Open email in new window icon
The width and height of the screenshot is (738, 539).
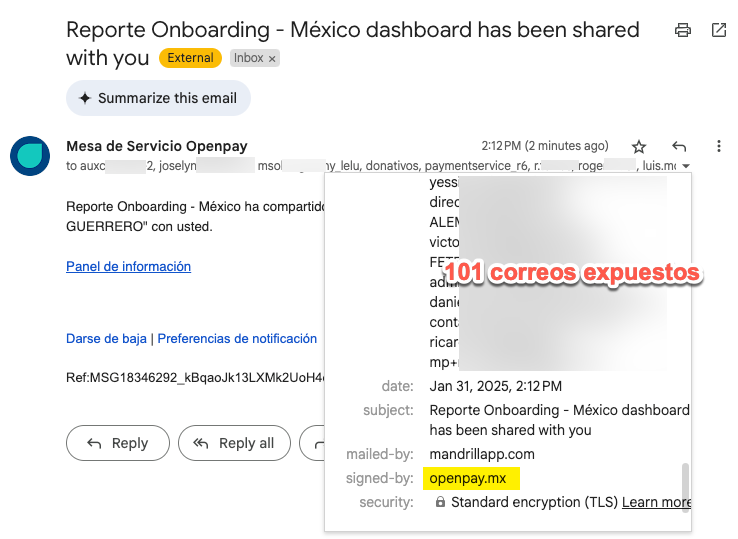(719, 30)
